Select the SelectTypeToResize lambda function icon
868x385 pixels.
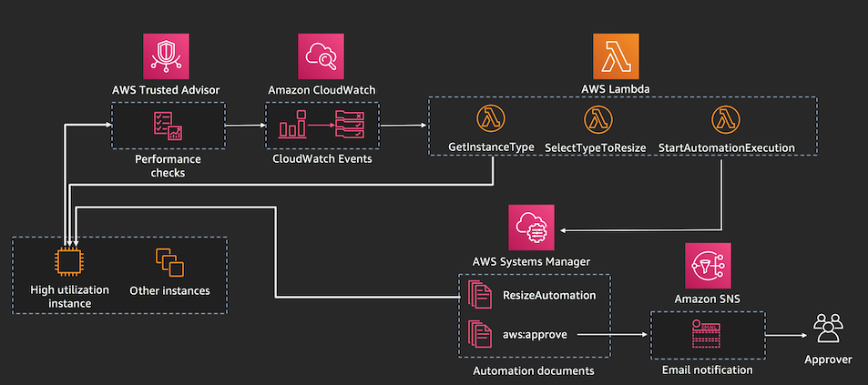[x=597, y=120]
